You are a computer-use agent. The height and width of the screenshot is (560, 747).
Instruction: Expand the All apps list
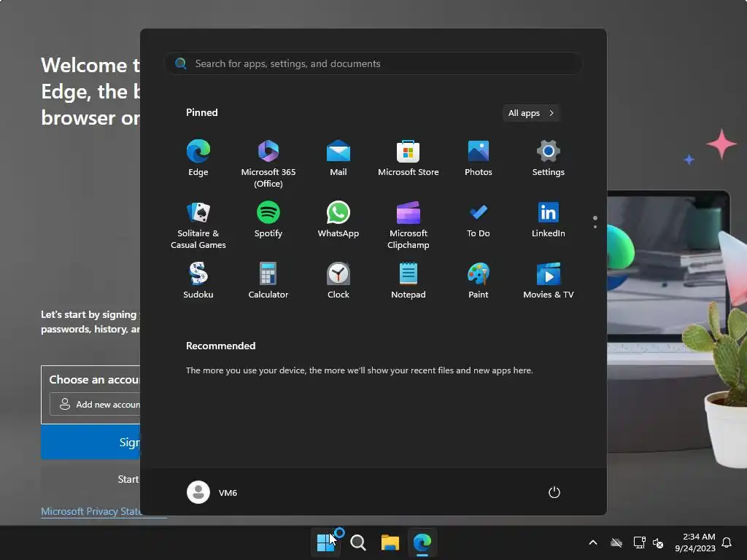pos(531,113)
